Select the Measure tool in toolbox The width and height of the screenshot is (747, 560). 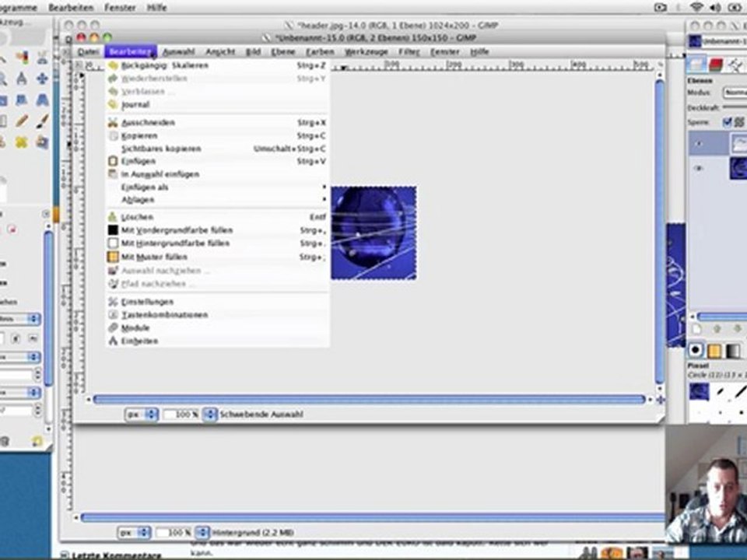[x=22, y=79]
